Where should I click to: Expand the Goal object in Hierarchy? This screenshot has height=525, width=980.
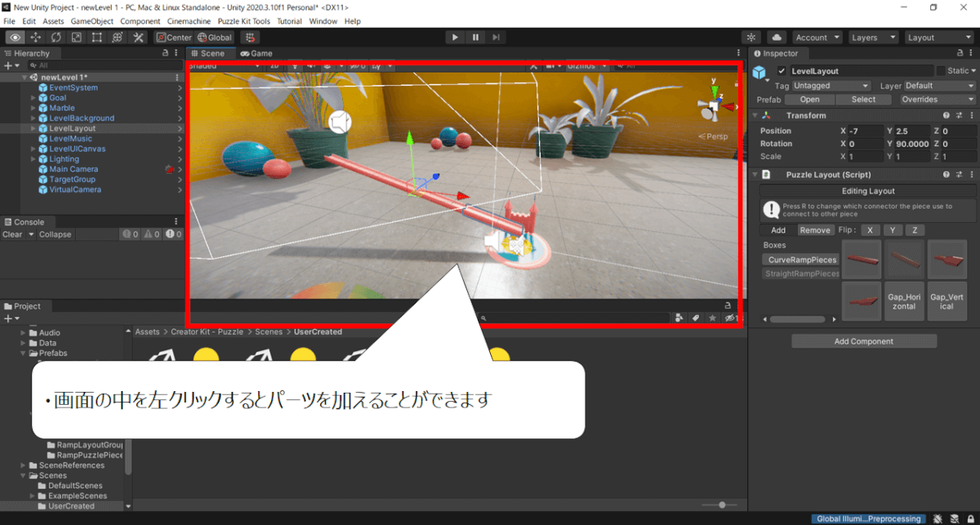click(x=33, y=98)
